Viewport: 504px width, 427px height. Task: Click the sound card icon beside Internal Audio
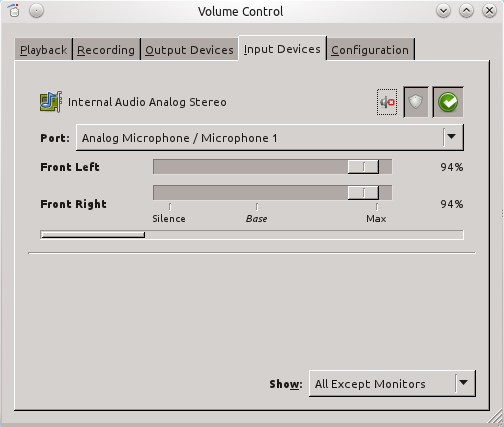pos(51,102)
